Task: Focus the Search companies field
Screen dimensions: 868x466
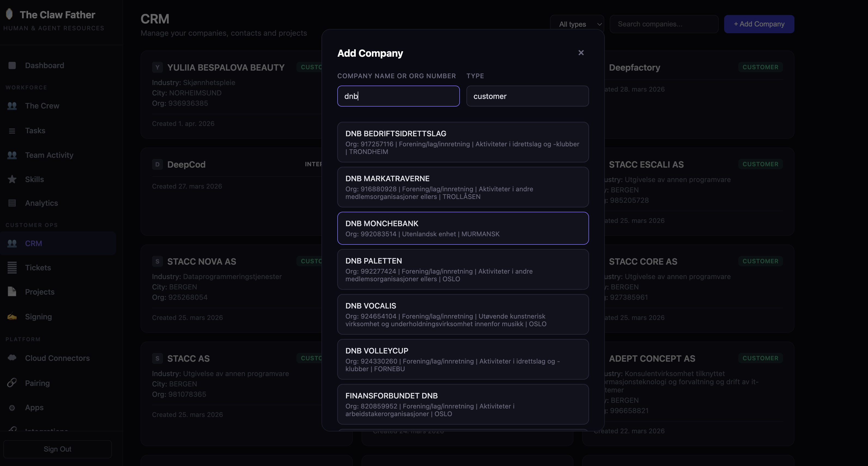Action: point(664,24)
